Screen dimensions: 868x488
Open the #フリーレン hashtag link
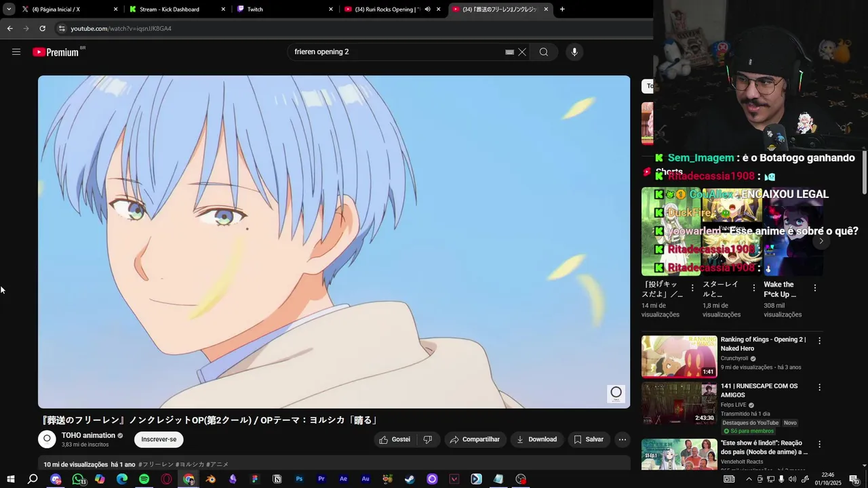point(156,464)
